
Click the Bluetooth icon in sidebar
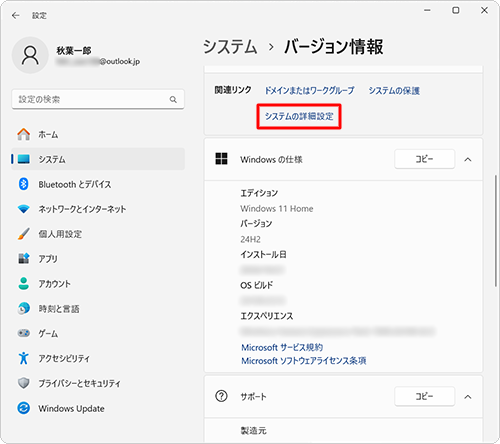(24, 184)
